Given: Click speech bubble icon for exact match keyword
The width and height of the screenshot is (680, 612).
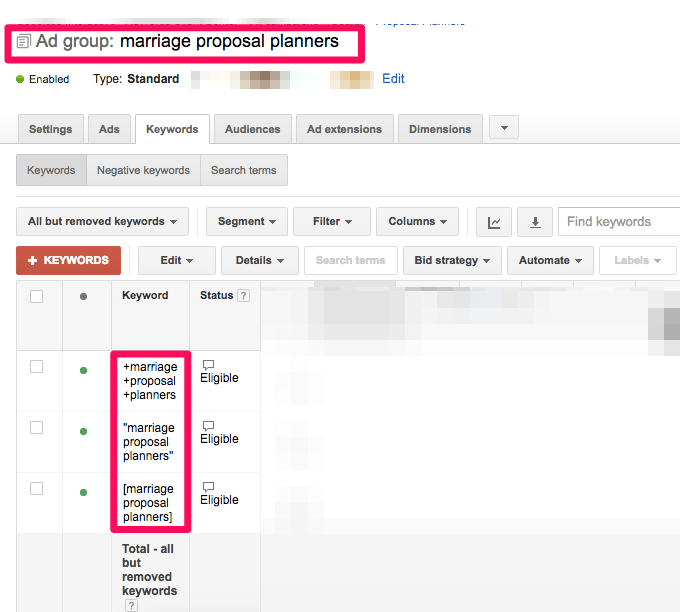Looking at the screenshot, I should (208, 487).
